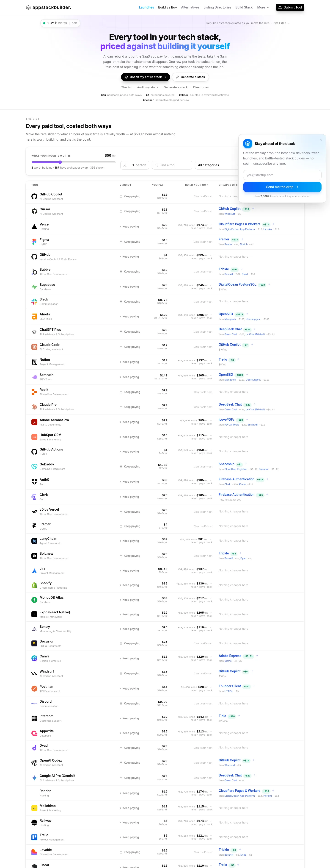The image size is (330, 868).
Task: Click the Windsurf logo icon
Action: click(x=34, y=673)
